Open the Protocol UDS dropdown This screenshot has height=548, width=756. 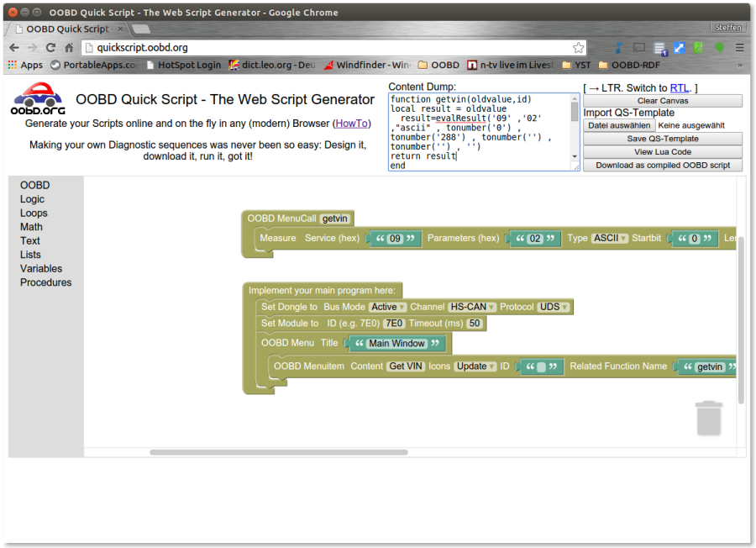(x=554, y=307)
